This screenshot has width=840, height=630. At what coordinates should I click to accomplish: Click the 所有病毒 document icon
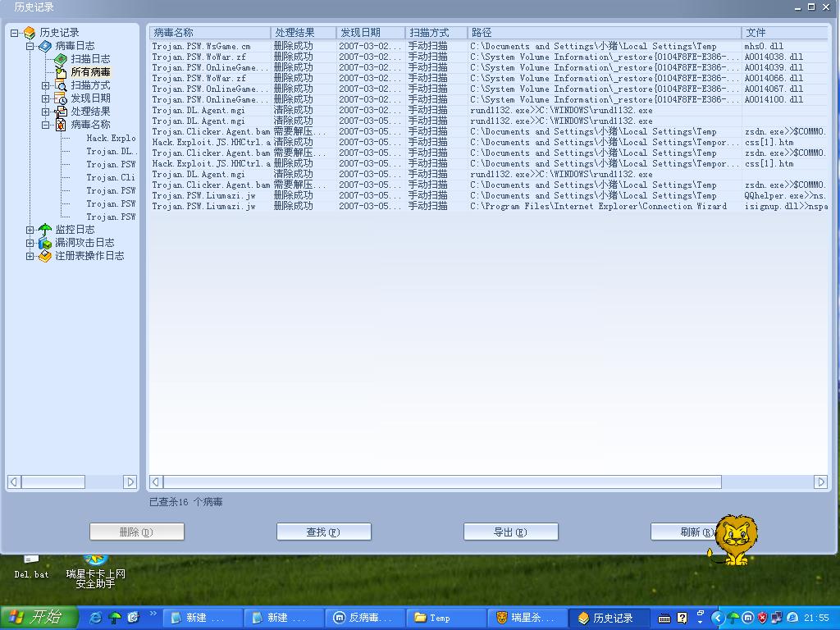(61, 72)
